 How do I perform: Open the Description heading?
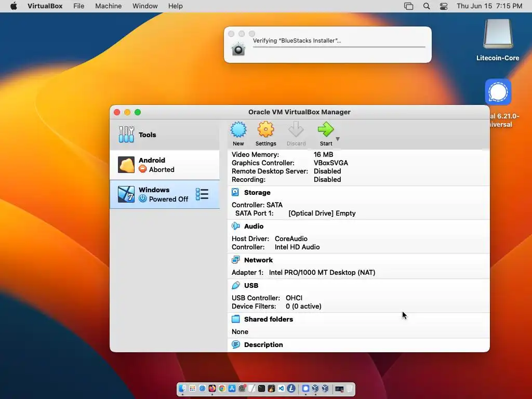[x=263, y=344]
